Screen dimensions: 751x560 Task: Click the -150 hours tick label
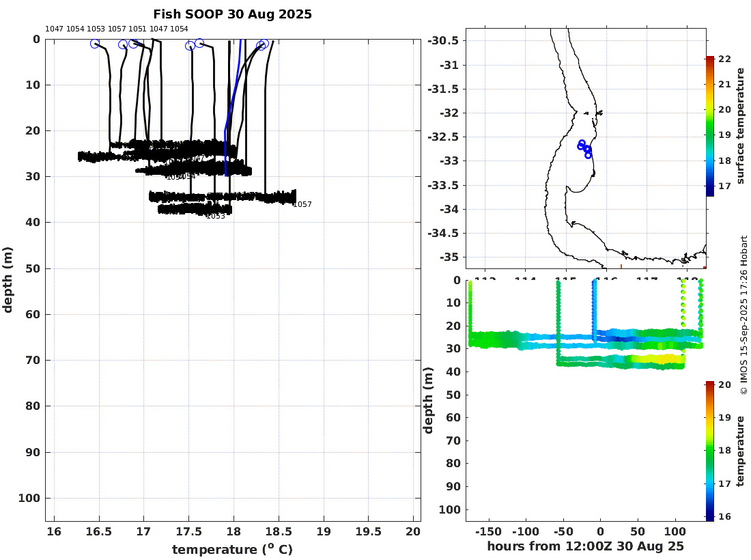tap(489, 532)
